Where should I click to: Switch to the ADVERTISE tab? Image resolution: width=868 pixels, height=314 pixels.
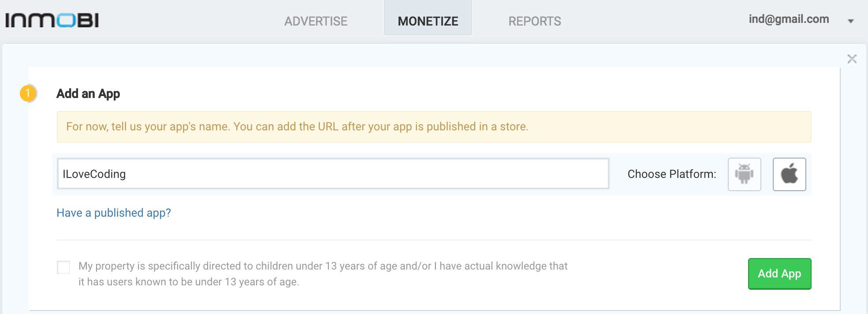tap(316, 21)
